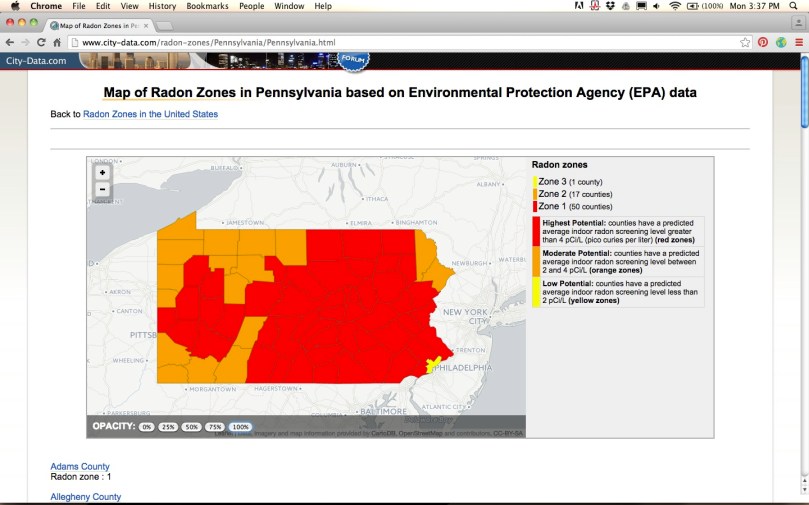The height and width of the screenshot is (505, 809).
Task: Zoom in on the radon map
Action: (102, 173)
